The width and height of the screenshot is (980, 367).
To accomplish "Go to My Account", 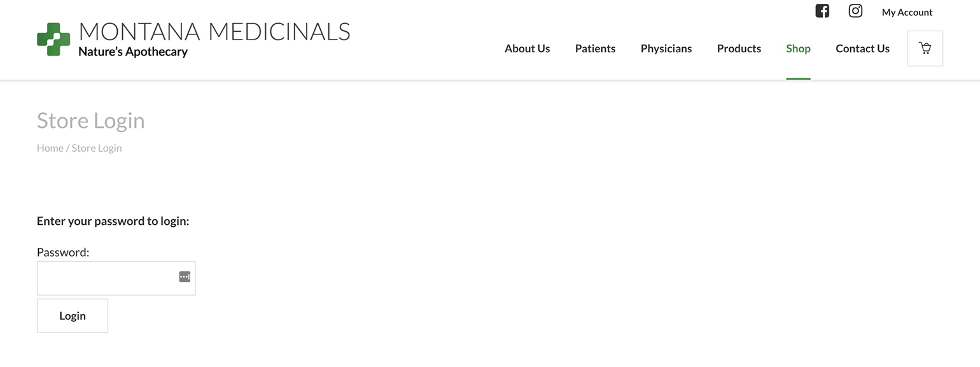I will coord(907,12).
